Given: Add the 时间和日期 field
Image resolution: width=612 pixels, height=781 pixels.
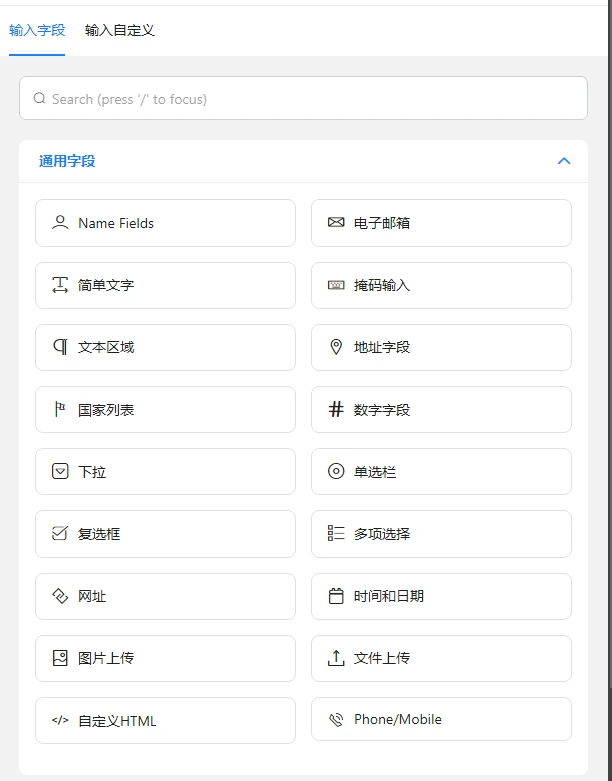Looking at the screenshot, I should [441, 596].
